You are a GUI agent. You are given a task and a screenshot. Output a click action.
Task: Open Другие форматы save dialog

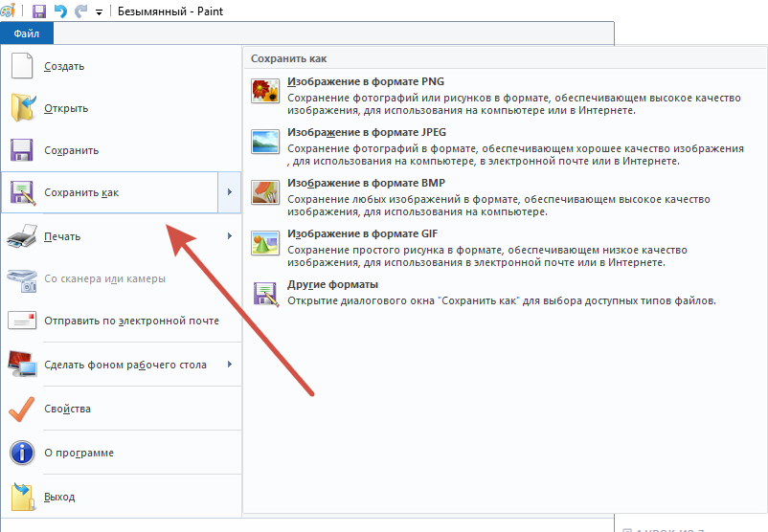[332, 285]
